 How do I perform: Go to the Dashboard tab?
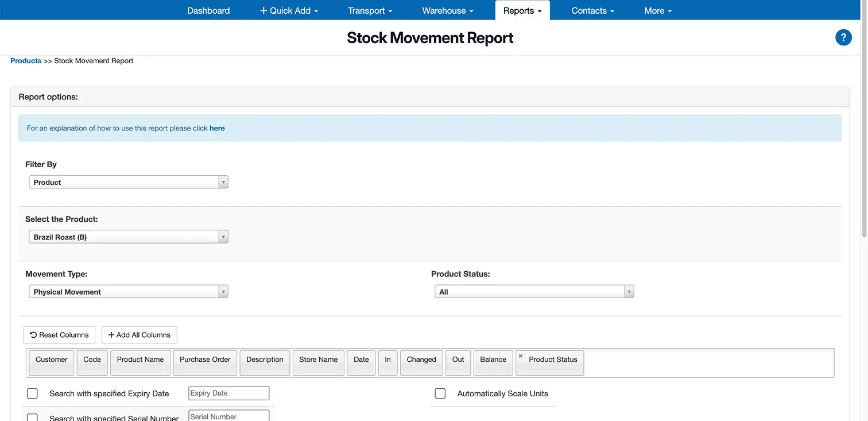pyautogui.click(x=208, y=10)
